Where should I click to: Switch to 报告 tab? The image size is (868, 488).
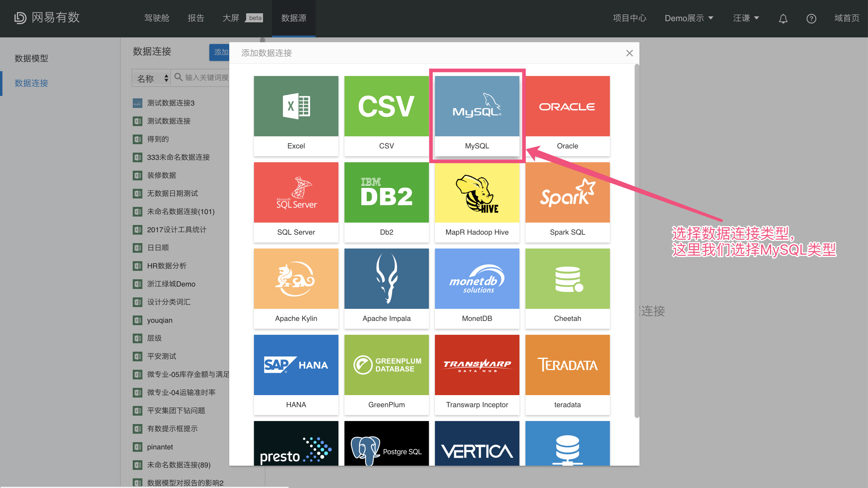[x=196, y=18]
